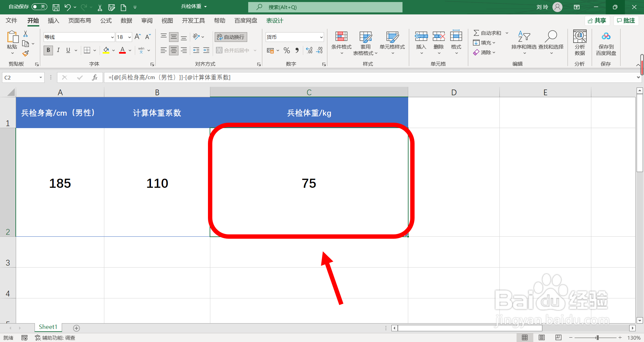The width and height of the screenshot is (644, 342).
Task: Align text to the left
Action: click(x=163, y=50)
